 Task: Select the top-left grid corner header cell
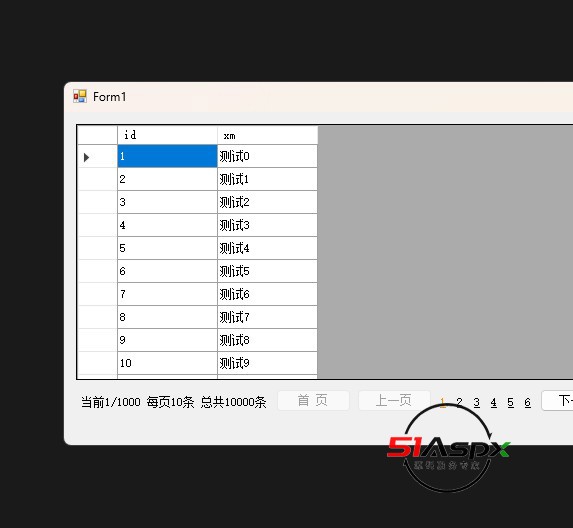(x=97, y=135)
